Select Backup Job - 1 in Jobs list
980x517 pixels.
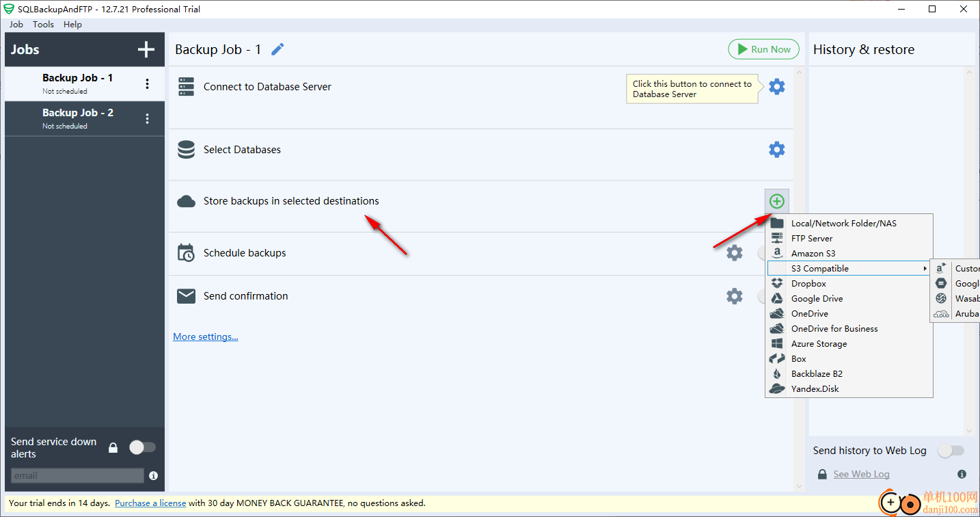point(85,83)
